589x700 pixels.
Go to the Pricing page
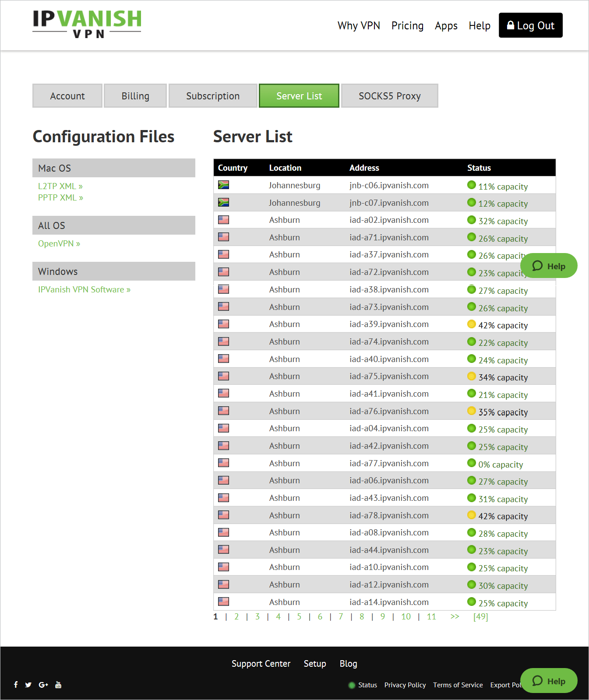[x=407, y=26]
